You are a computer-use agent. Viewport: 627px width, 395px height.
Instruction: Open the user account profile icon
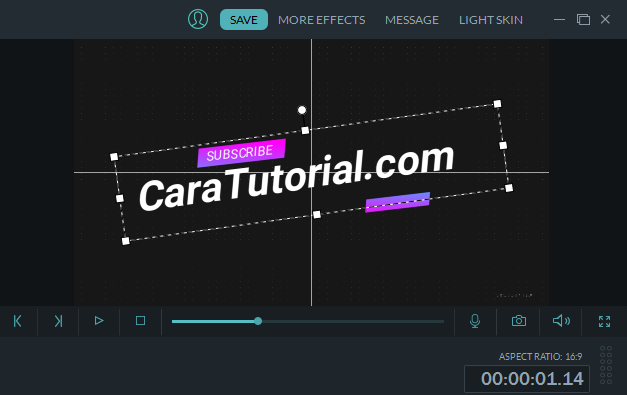pos(198,19)
